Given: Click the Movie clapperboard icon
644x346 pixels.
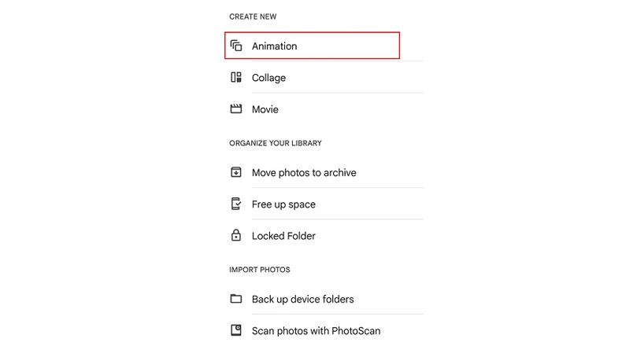Looking at the screenshot, I should 235,109.
